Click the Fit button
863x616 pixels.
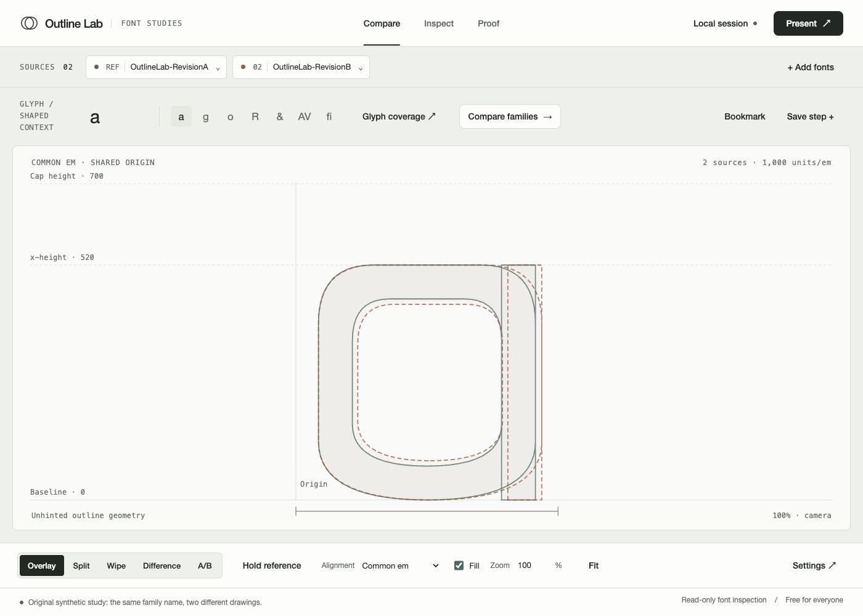(594, 565)
